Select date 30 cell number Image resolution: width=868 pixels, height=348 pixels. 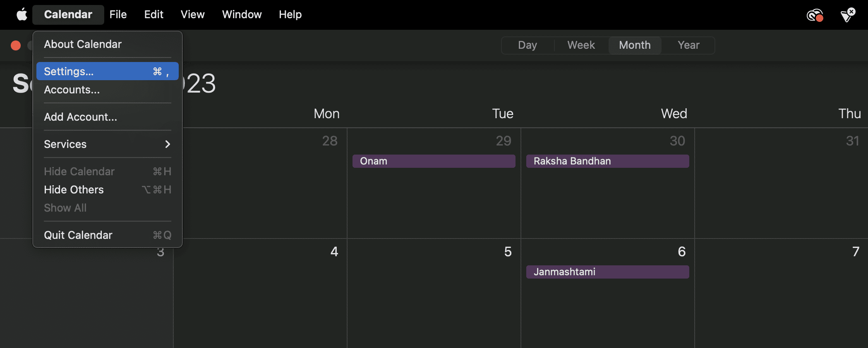click(677, 141)
